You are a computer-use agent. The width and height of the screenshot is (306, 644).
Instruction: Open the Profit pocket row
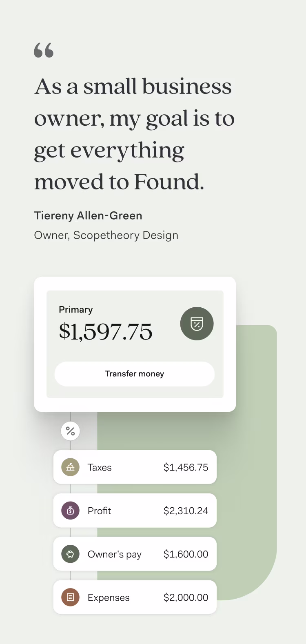(135, 511)
